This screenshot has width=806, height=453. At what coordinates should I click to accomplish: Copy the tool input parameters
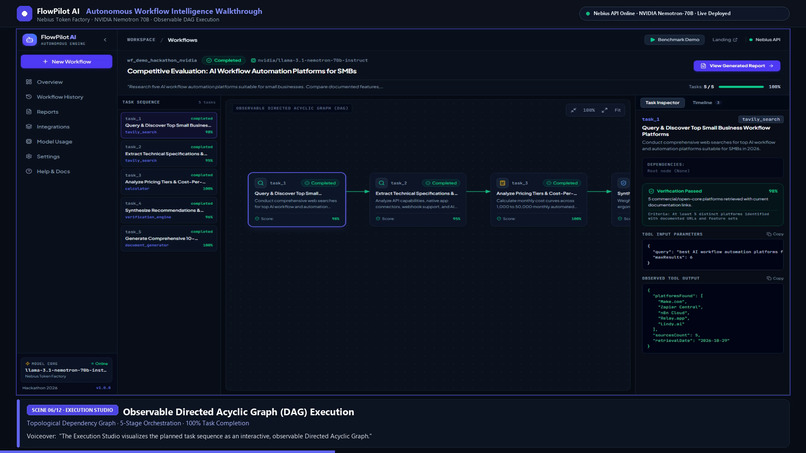[775, 234]
